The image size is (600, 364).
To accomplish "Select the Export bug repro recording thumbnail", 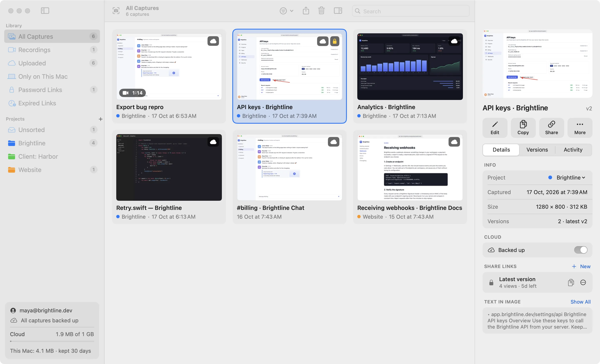I will (x=169, y=67).
